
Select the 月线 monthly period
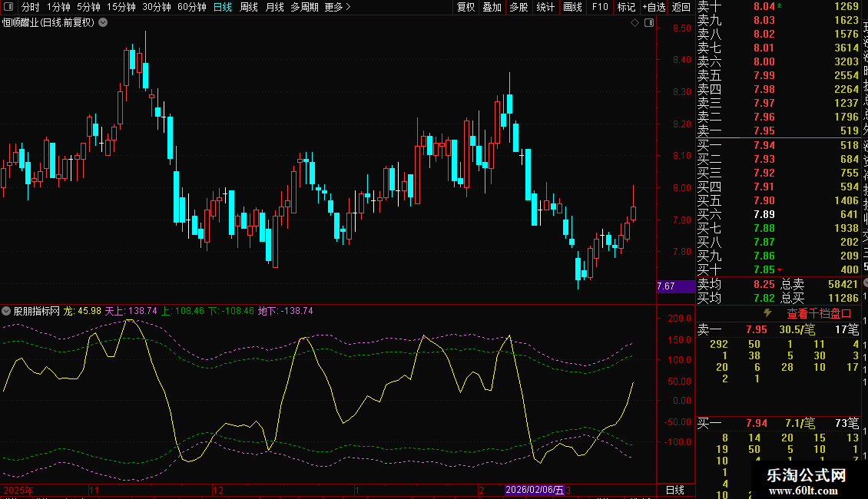[x=274, y=7]
